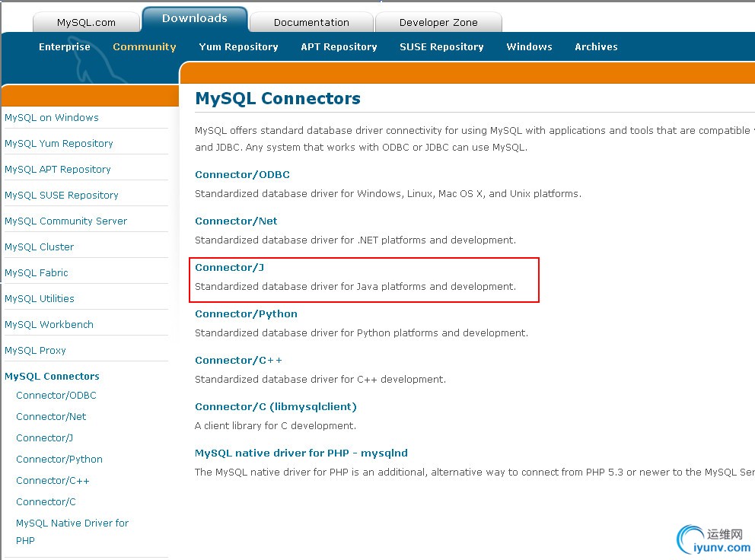The image size is (755, 560).
Task: Open MySQL Native Driver for PHP sidebar link
Action: pos(72,532)
